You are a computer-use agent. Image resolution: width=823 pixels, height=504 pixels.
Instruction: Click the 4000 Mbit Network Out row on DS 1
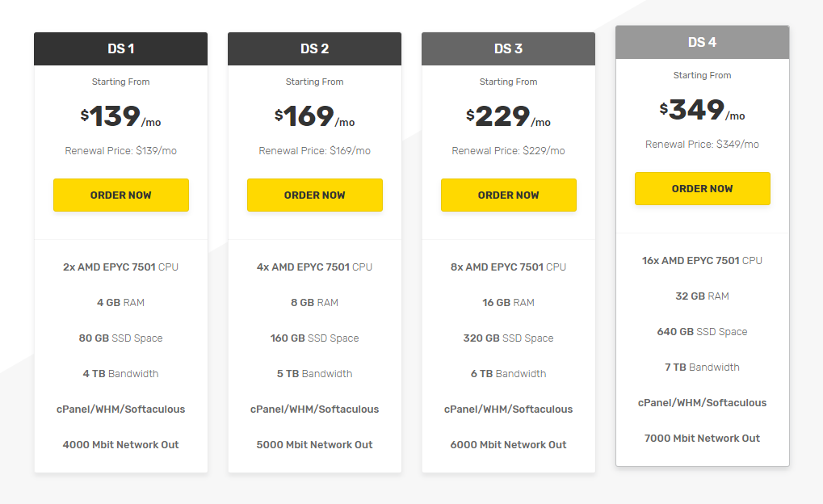point(120,444)
